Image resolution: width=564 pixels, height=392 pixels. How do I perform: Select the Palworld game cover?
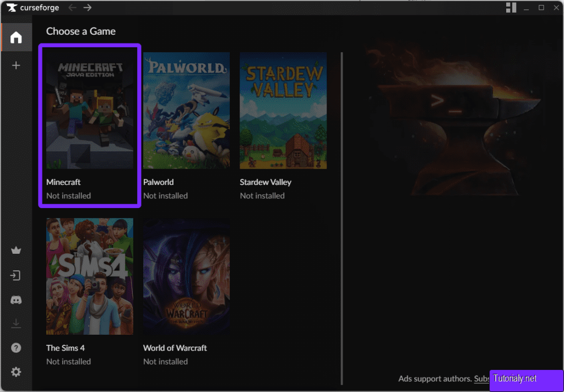pos(186,111)
